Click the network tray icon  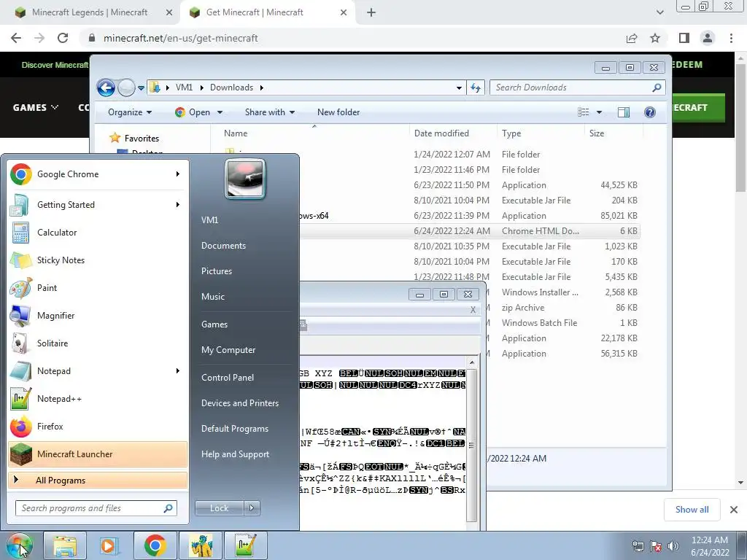point(638,546)
